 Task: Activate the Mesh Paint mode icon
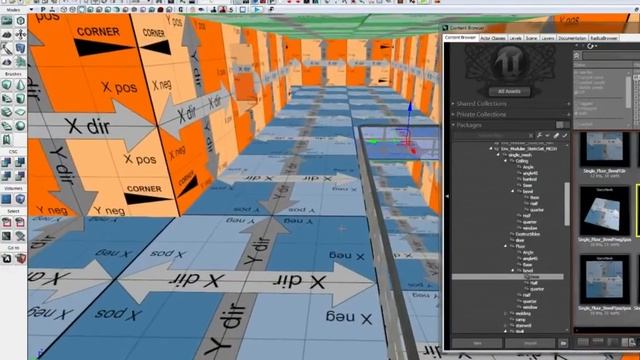[x=7, y=48]
